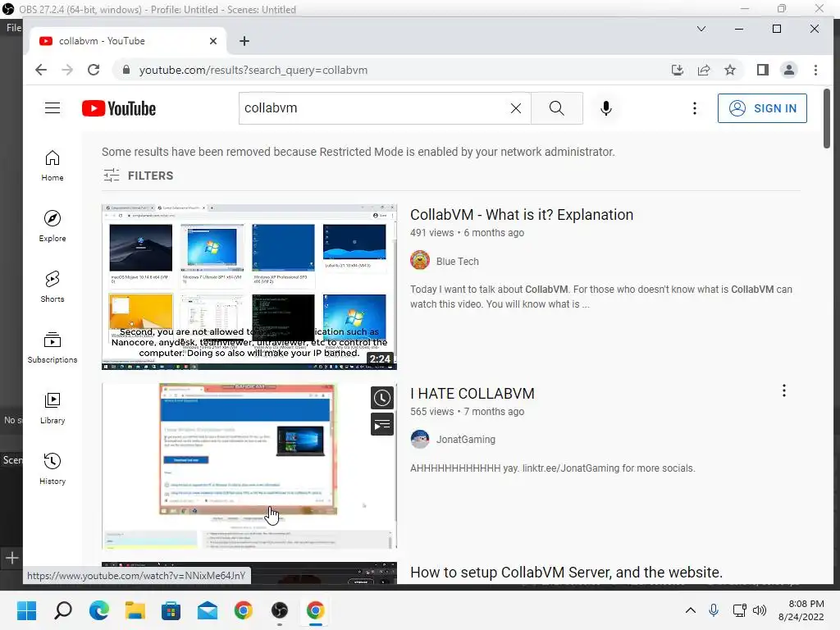The width and height of the screenshot is (840, 630).
Task: Click the magnifier search button
Action: click(557, 108)
